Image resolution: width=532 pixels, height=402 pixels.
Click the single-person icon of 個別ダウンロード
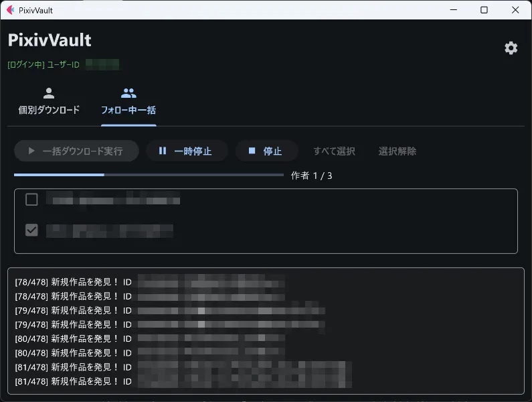point(49,93)
